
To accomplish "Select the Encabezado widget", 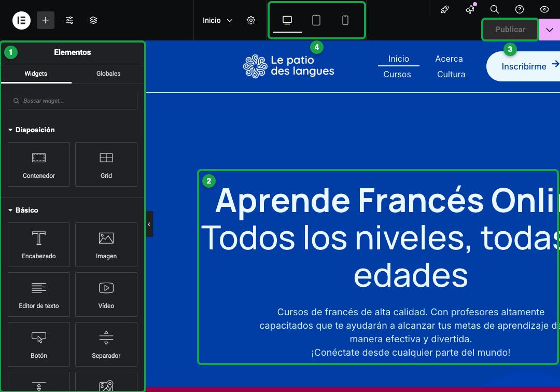I will (x=39, y=245).
